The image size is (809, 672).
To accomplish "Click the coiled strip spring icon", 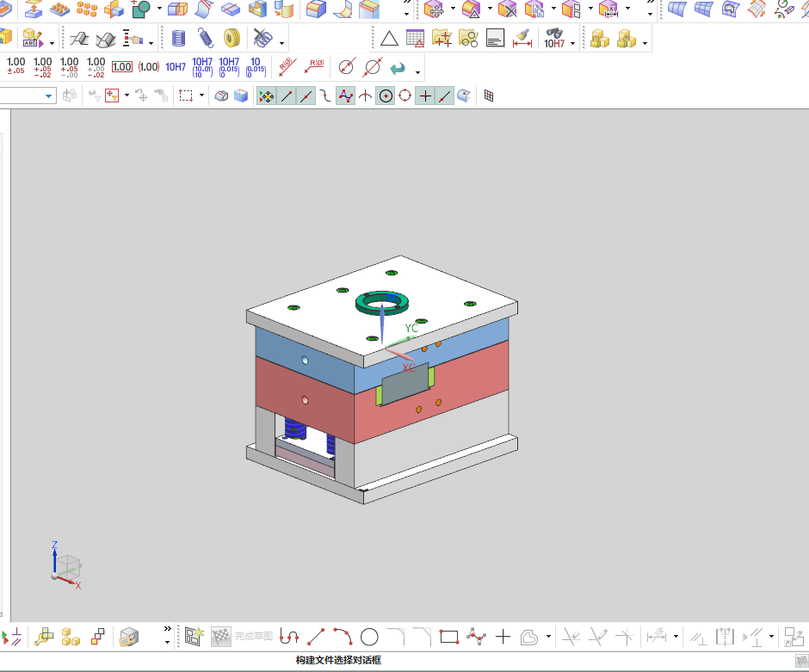I will tap(232, 38).
